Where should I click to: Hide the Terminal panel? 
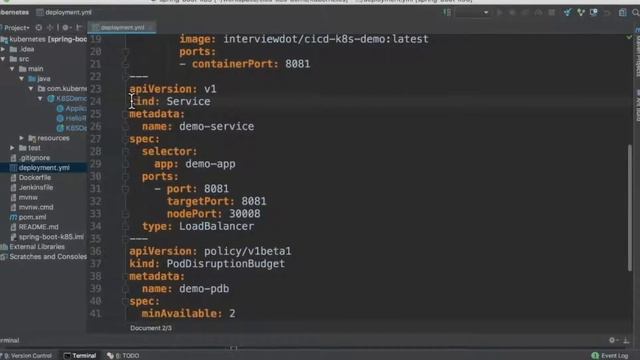(x=626, y=340)
